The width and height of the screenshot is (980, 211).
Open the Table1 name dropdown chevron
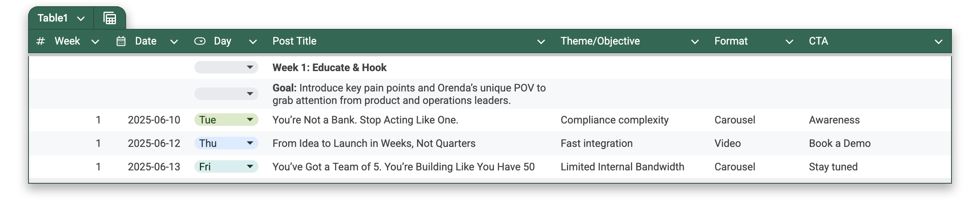click(x=81, y=18)
